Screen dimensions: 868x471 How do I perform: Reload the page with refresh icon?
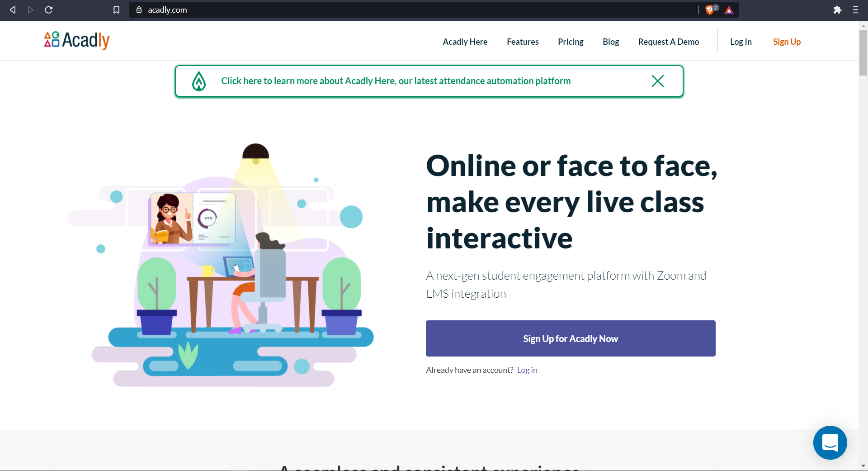49,10
